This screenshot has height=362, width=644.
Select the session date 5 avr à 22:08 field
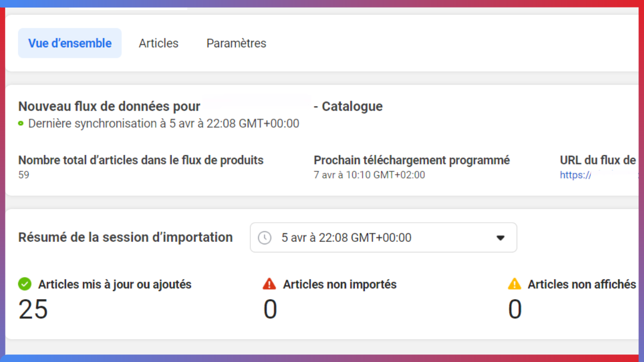[346, 238]
